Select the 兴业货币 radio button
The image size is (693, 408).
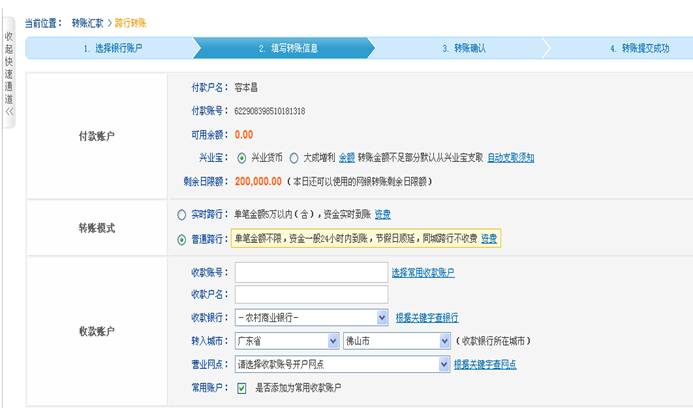click(x=240, y=157)
